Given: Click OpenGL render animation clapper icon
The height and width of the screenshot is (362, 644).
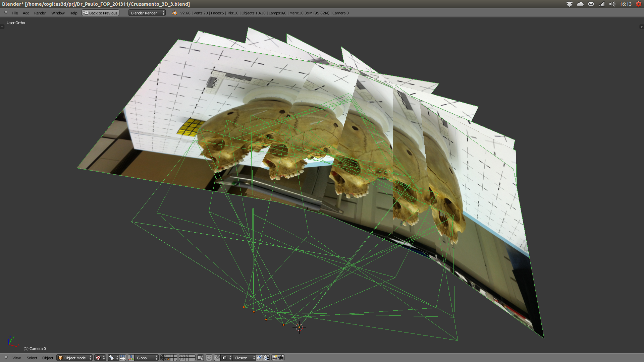Looking at the screenshot, I should (281, 358).
